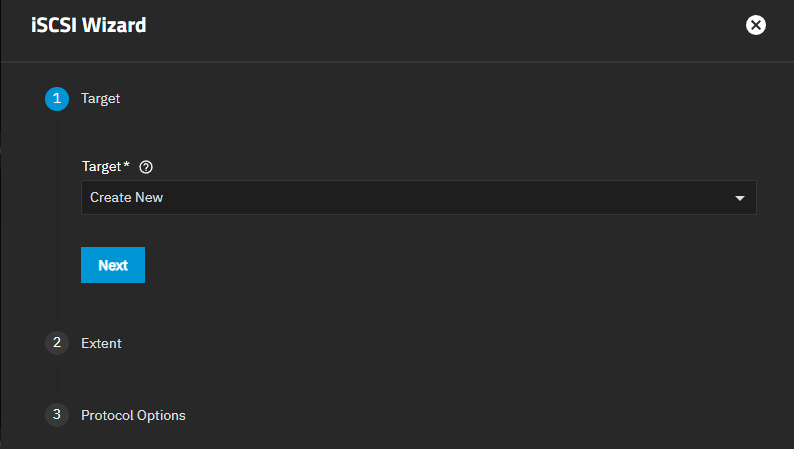Click the "Target" field label above dropdown
794x449 pixels.
(100, 167)
